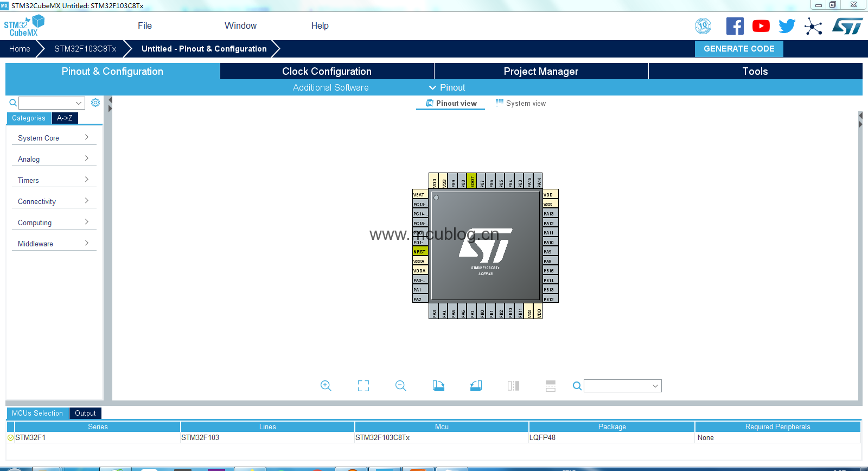The image size is (868, 471).
Task: Select pin PA2 on the chip
Action: (420, 299)
